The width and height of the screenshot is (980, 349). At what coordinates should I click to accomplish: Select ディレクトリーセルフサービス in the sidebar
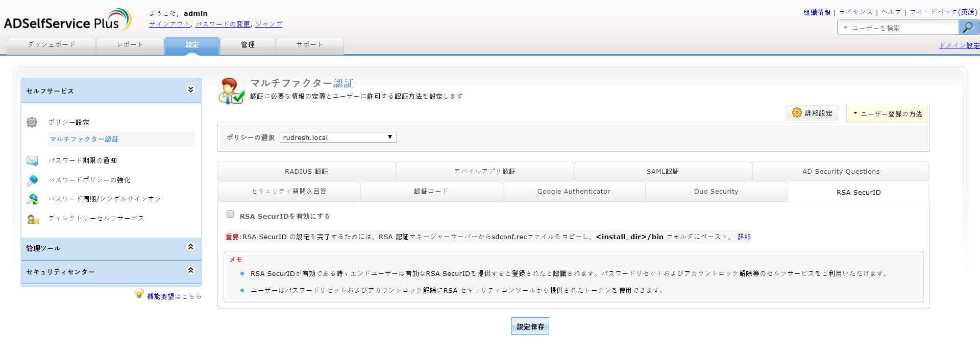point(96,218)
